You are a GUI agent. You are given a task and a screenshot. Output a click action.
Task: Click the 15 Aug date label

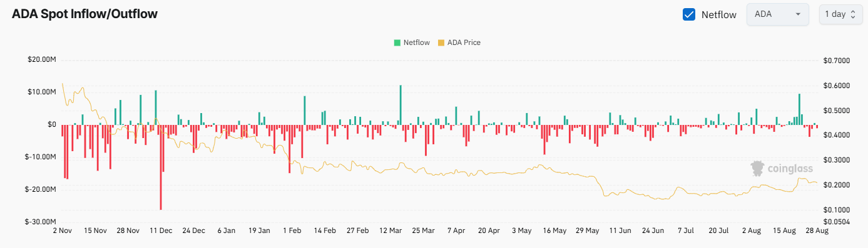[x=784, y=231]
